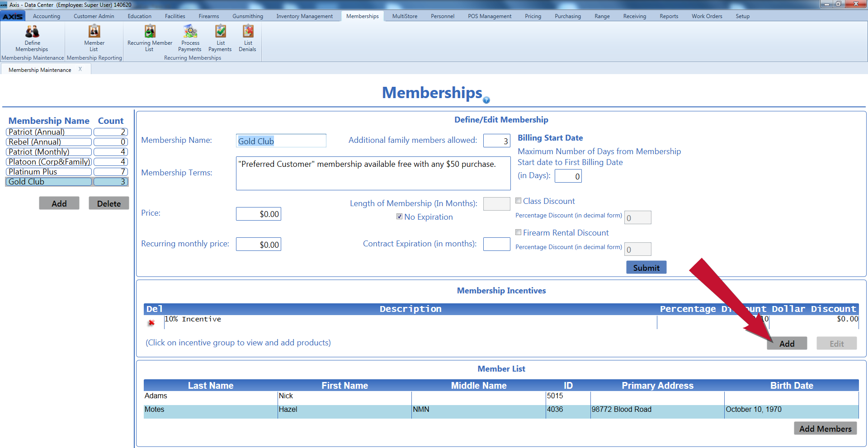Open Pricing tab
This screenshot has width=868, height=448.
(533, 16)
